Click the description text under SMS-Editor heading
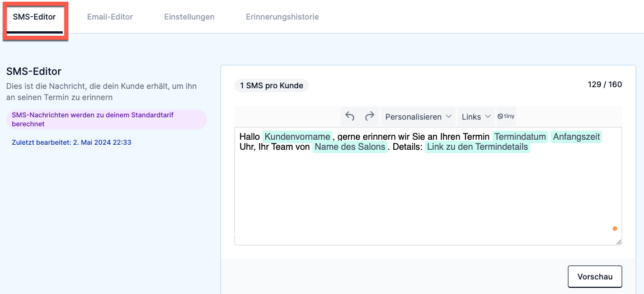 pyautogui.click(x=102, y=92)
